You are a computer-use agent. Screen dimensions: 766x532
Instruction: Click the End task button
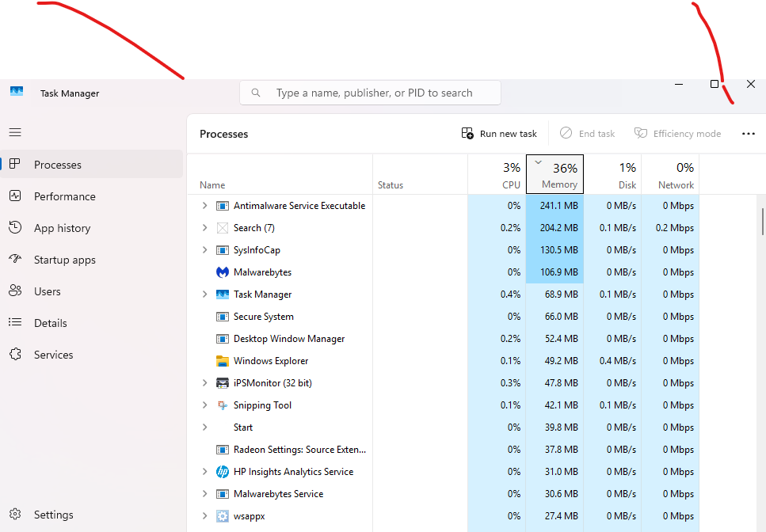click(588, 134)
